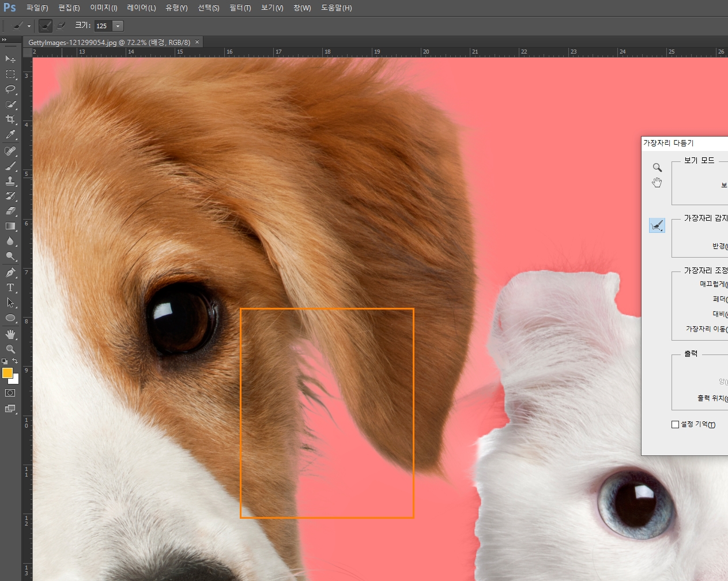This screenshot has height=581, width=728.
Task: Select the Path Selection tool
Action: click(x=10, y=303)
